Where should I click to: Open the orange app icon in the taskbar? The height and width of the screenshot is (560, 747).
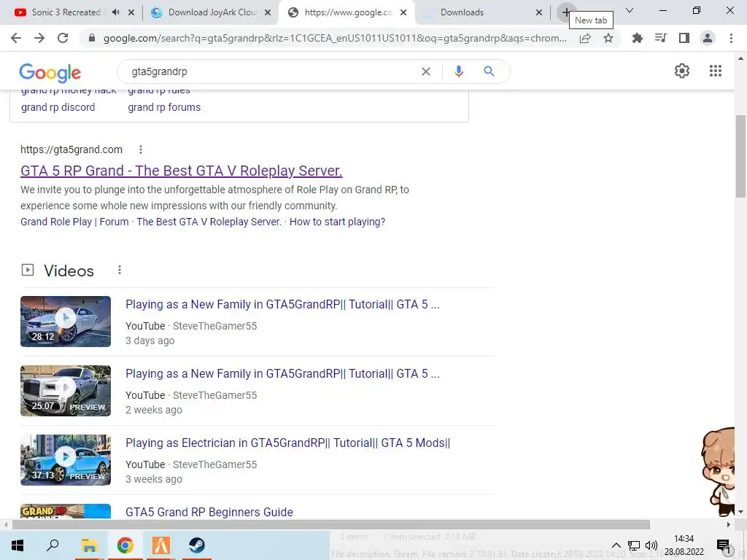tap(160, 545)
